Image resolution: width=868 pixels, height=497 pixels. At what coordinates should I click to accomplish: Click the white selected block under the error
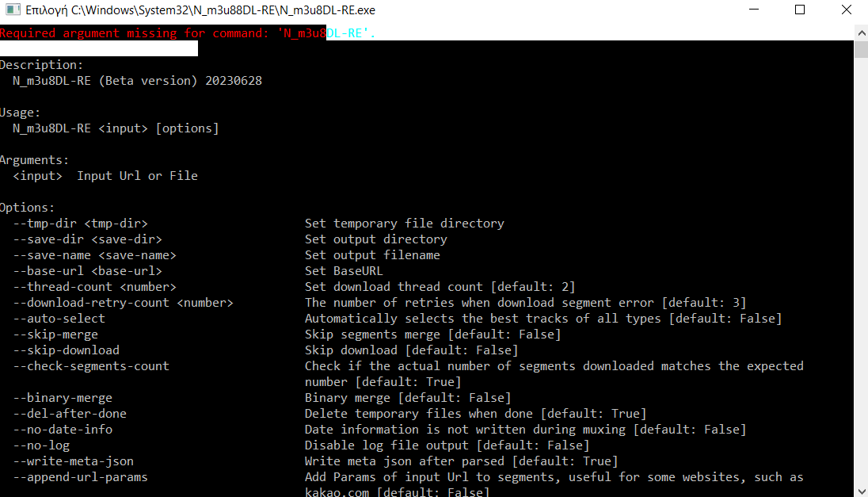(x=98, y=49)
